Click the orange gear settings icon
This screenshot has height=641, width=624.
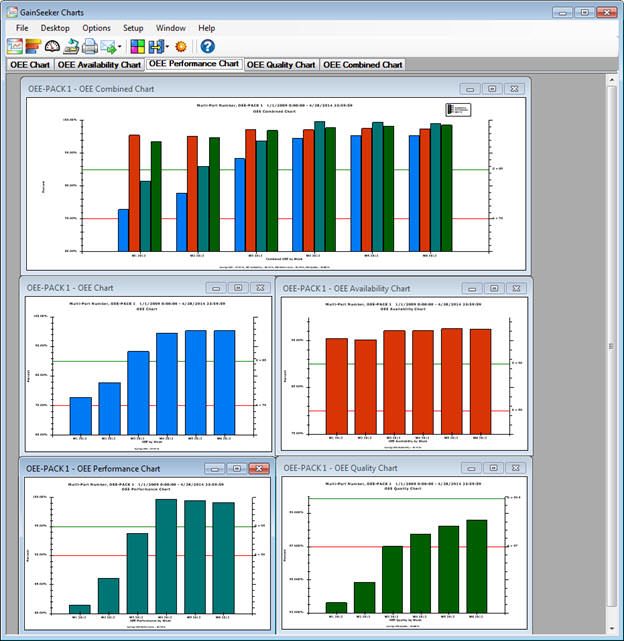coord(181,46)
